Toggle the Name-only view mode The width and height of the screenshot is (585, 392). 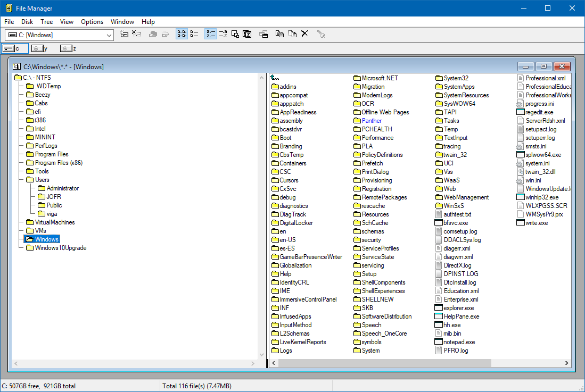(182, 34)
